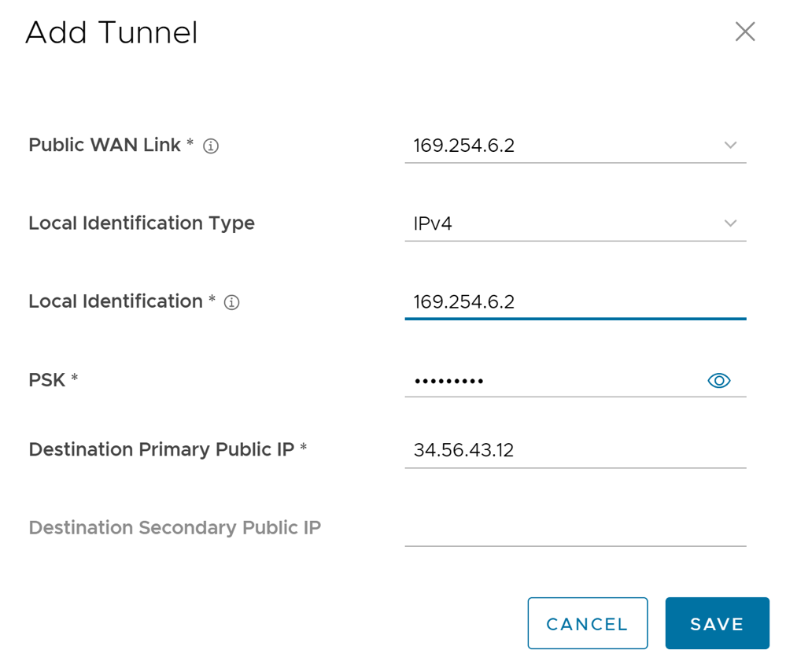
Task: Open the IPv4 identification type combo box
Action: click(566, 224)
